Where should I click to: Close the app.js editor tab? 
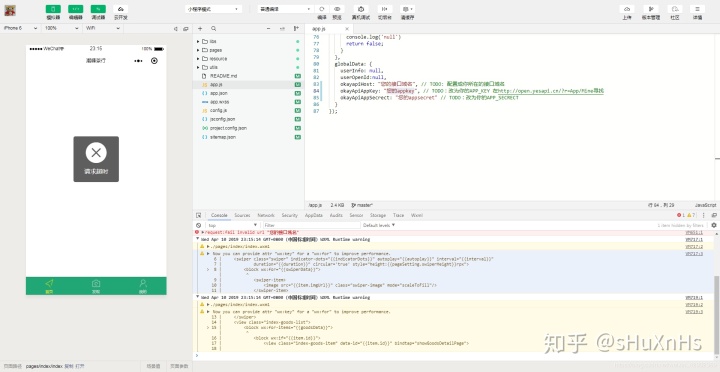(346, 28)
